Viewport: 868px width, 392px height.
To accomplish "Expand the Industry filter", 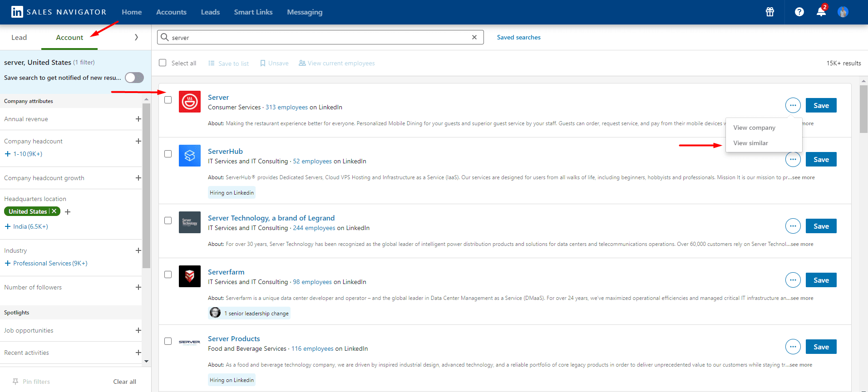I will point(138,250).
